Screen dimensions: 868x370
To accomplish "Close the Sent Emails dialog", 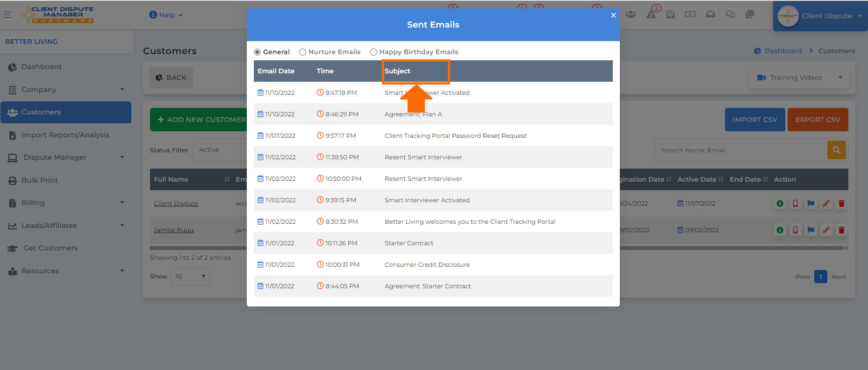I will [613, 15].
